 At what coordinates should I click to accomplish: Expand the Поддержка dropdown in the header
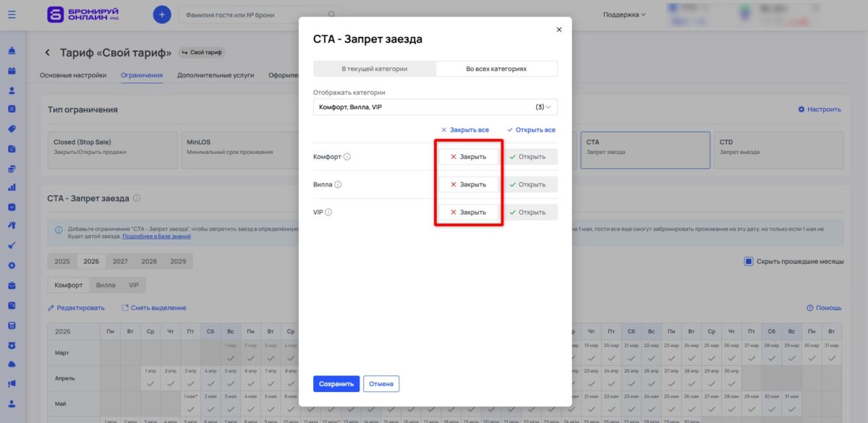tap(624, 14)
